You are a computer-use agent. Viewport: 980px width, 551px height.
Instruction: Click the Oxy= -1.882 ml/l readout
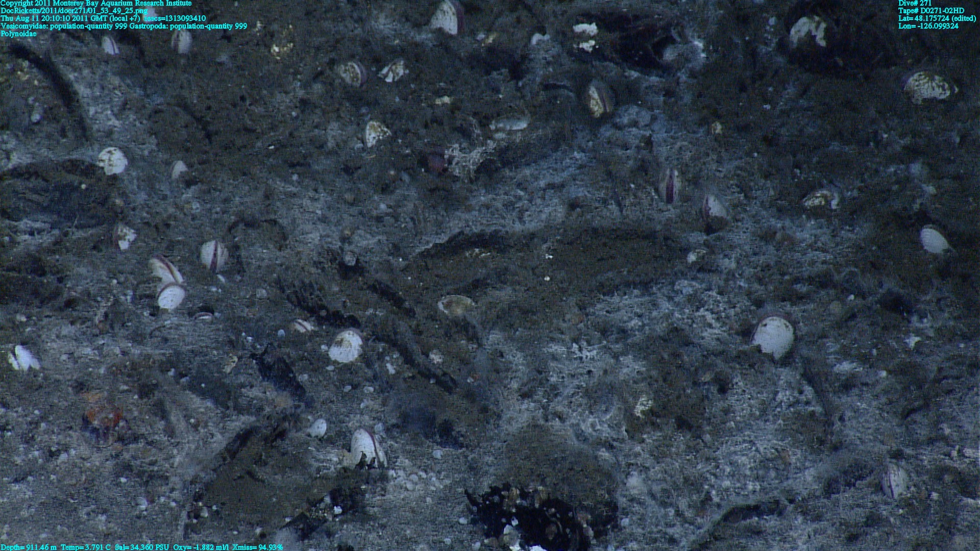[x=201, y=547]
